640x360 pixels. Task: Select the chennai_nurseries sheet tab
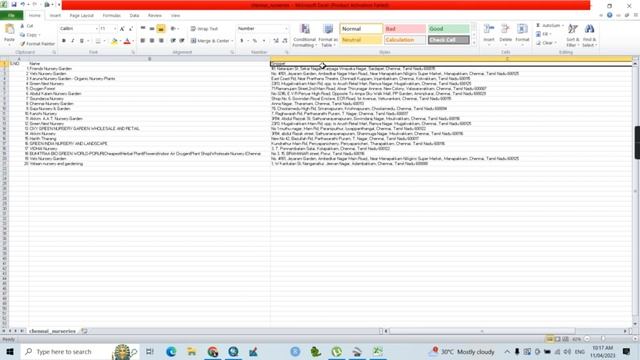52,331
